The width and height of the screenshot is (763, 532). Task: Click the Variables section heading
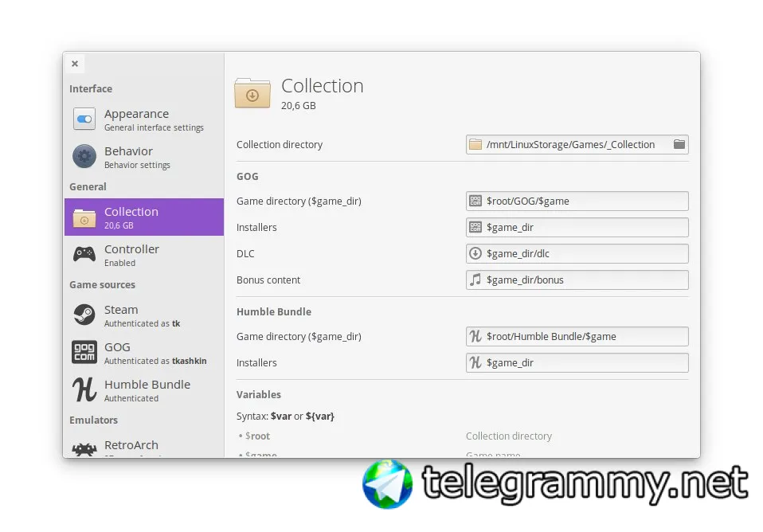(259, 395)
